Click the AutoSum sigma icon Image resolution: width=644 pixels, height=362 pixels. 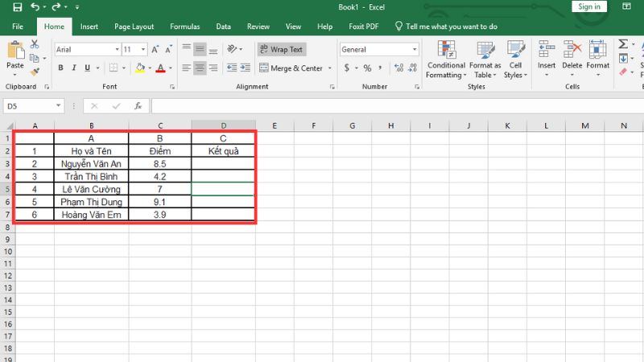624,43
